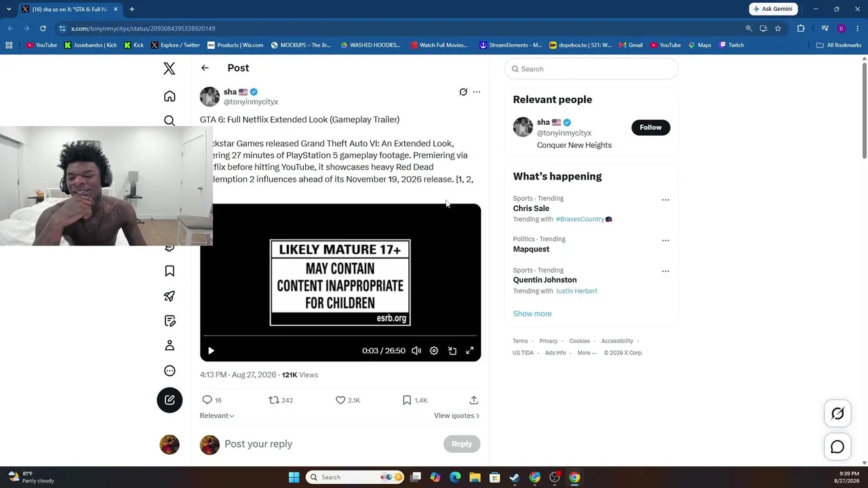Share the post with the share icon
The height and width of the screenshot is (488, 868).
(x=474, y=400)
